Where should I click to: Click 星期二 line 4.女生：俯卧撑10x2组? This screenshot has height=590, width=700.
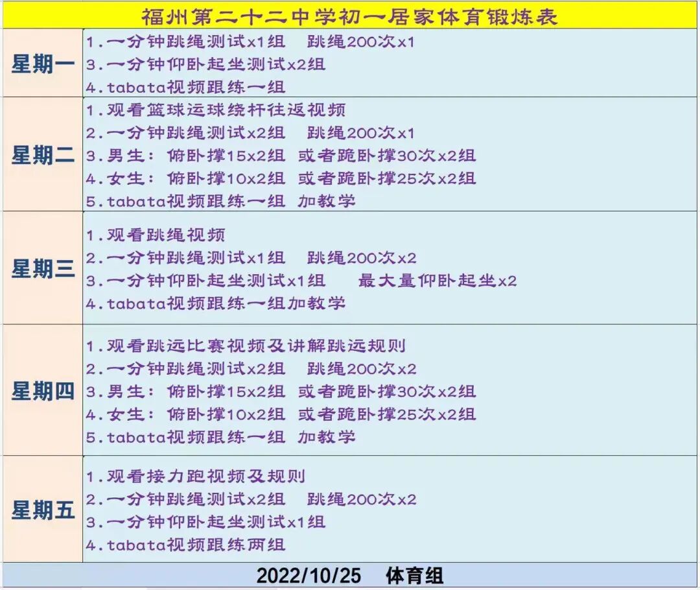pyautogui.click(x=186, y=178)
